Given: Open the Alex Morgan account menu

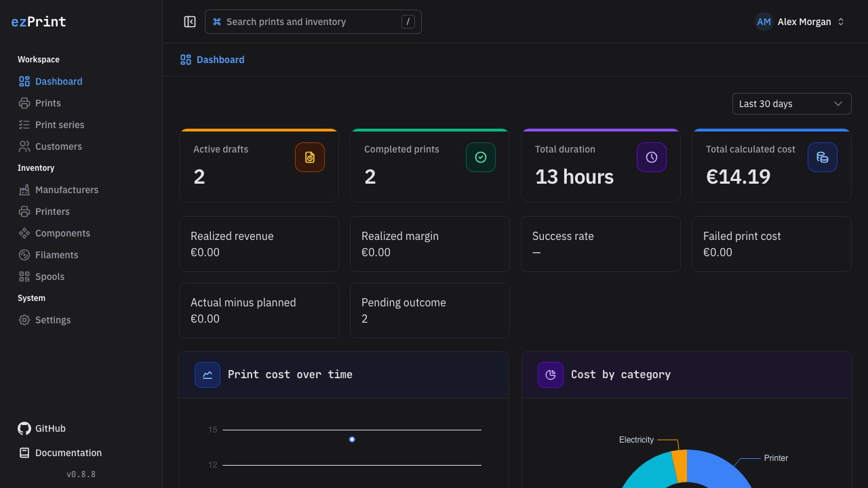Looking at the screenshot, I should coord(800,22).
